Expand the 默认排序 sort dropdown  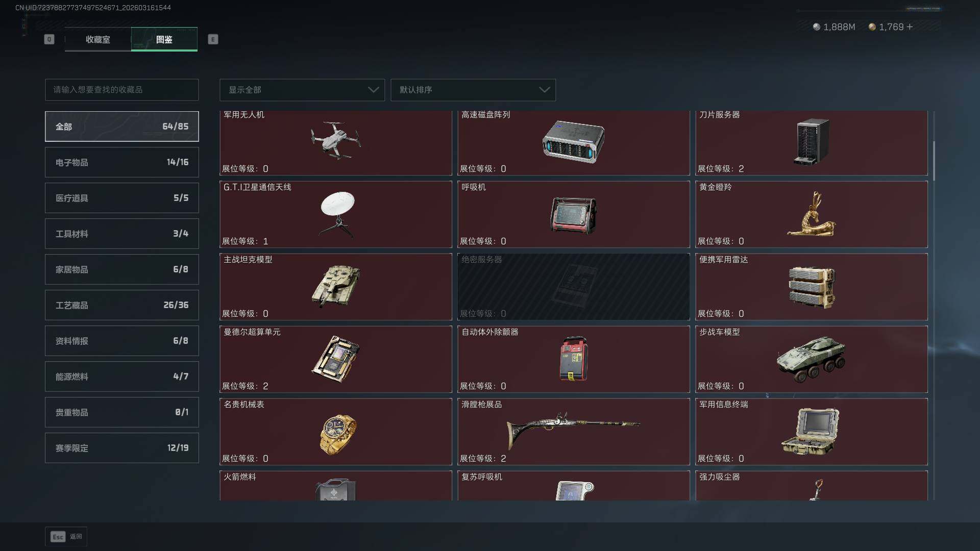pos(473,90)
